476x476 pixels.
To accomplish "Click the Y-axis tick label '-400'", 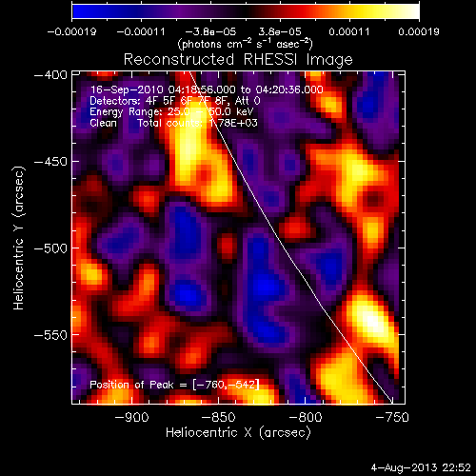I will coord(50,75).
